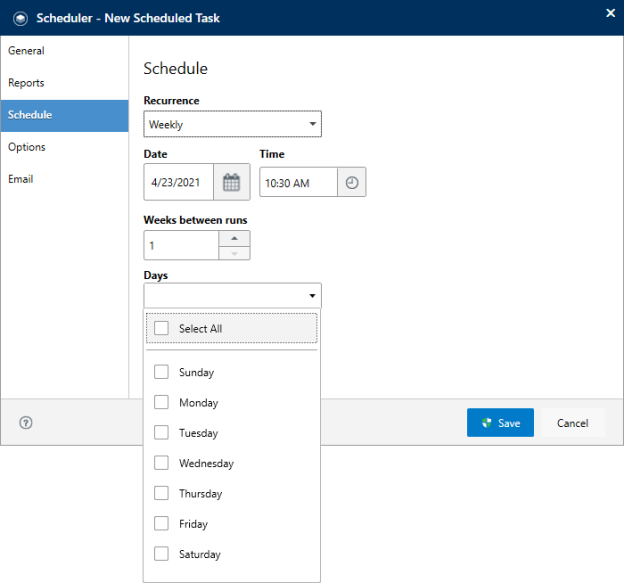Image resolution: width=624 pixels, height=583 pixels.
Task: Increase weeks between runs with up arrow
Action: point(234,238)
